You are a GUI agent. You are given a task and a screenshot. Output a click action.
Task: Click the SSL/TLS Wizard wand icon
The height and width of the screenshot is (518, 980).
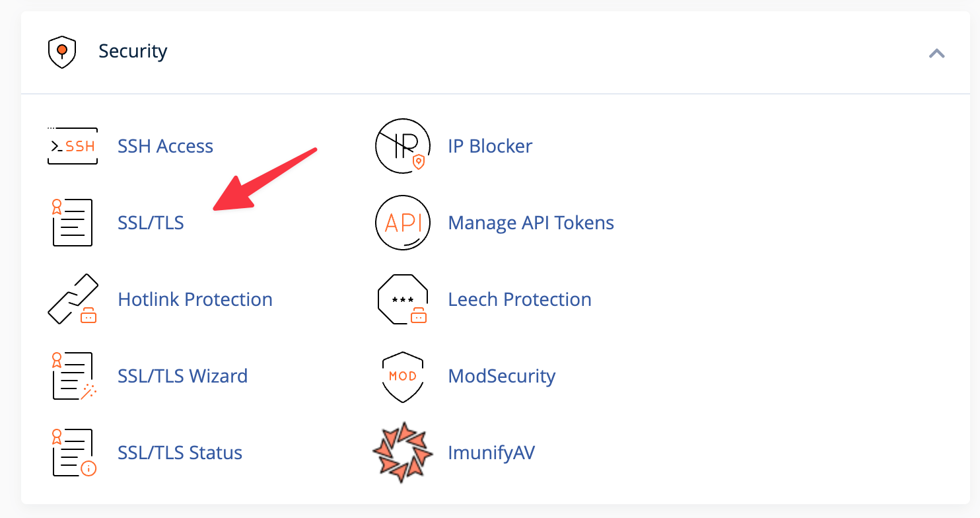pyautogui.click(x=72, y=376)
